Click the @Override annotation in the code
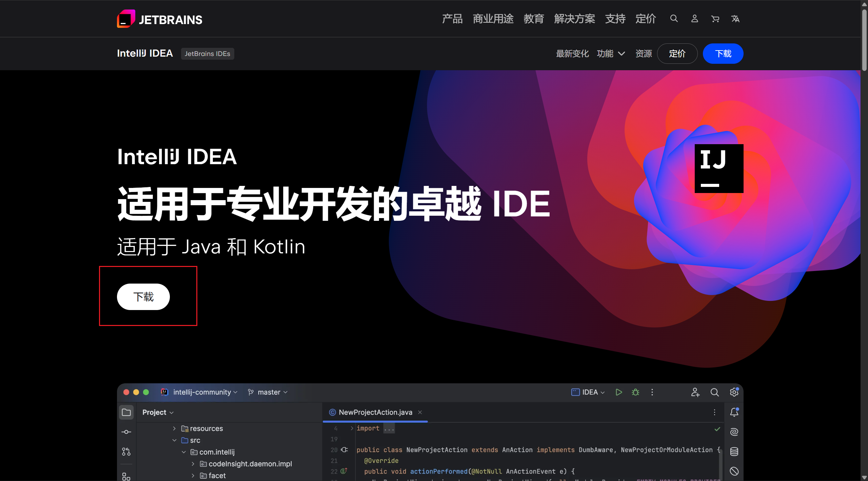The image size is (868, 481). [381, 461]
